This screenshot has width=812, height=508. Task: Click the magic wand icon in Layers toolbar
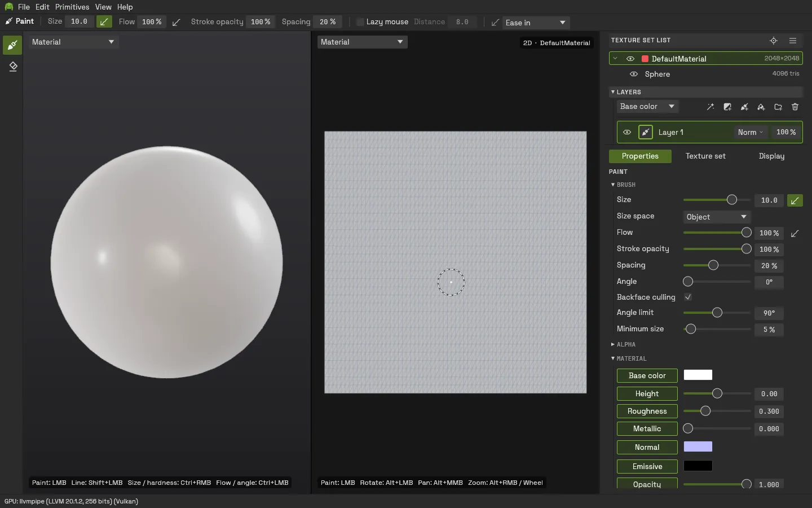(710, 107)
